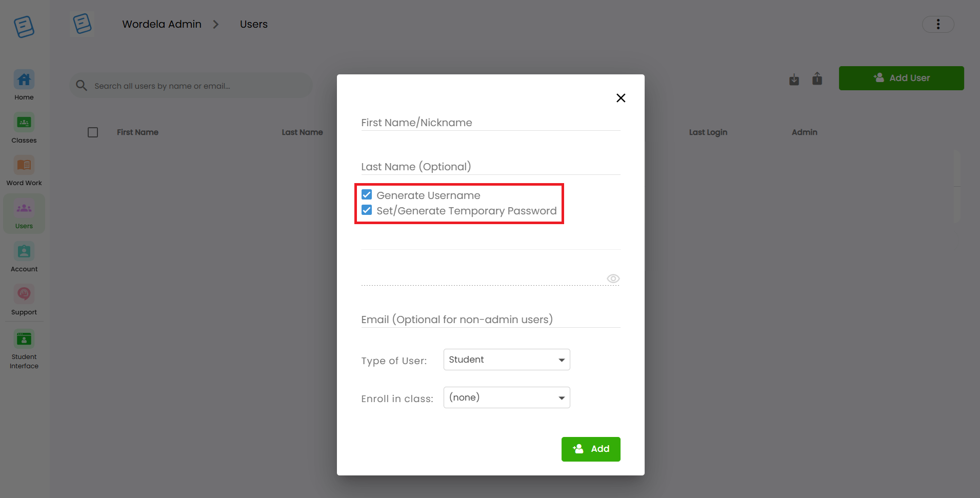This screenshot has height=498, width=980.
Task: Click the Wordela logo in the header
Action: pos(82,24)
